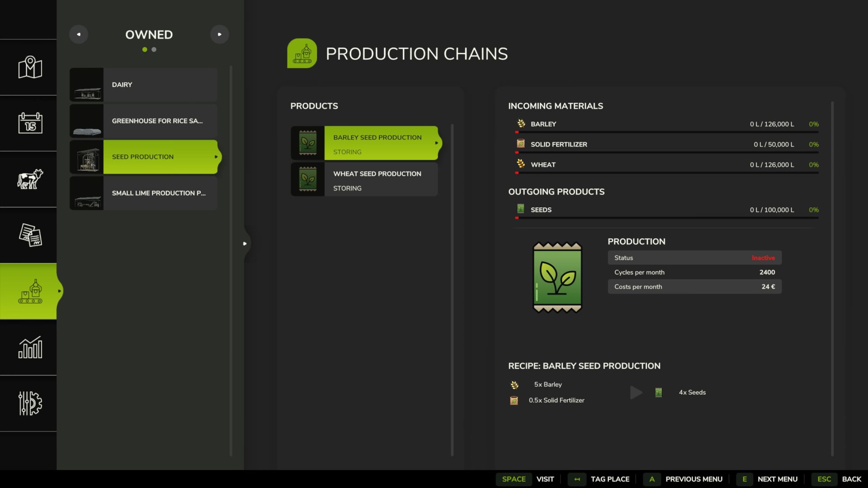Click the Greenhouse for Rice thumbnail
The image size is (868, 488).
point(86,121)
